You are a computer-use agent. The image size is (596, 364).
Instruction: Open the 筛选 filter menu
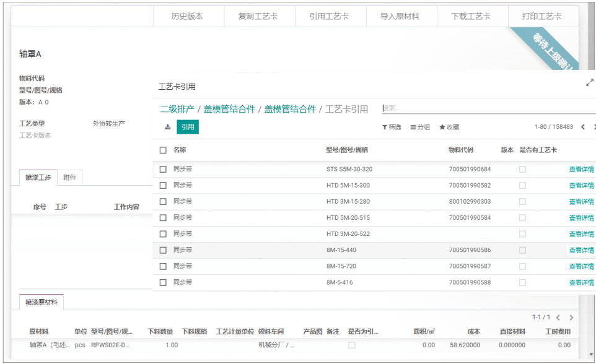coord(392,127)
